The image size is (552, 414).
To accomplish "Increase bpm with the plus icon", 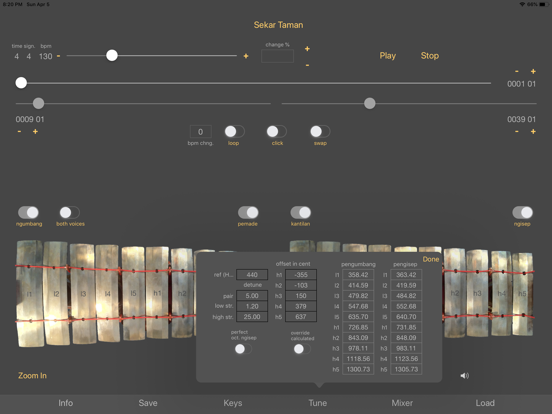I will click(246, 56).
